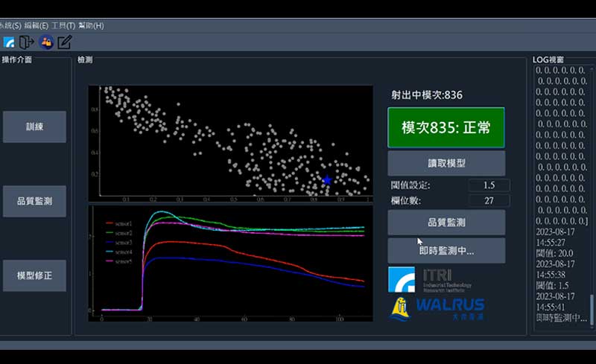Image resolution: width=596 pixels, height=364 pixels.
Task: Click the sensor5 legend entry
Action: [x=118, y=261]
